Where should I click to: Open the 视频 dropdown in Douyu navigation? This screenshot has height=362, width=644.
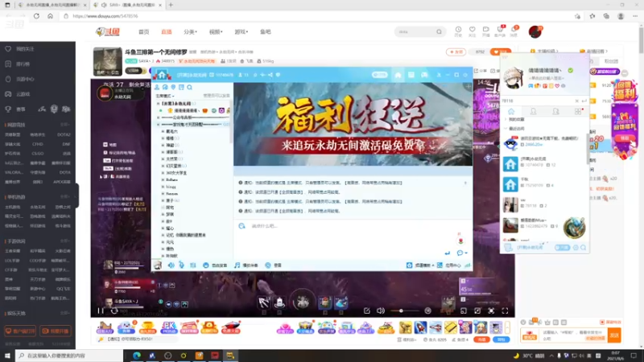coord(216,31)
